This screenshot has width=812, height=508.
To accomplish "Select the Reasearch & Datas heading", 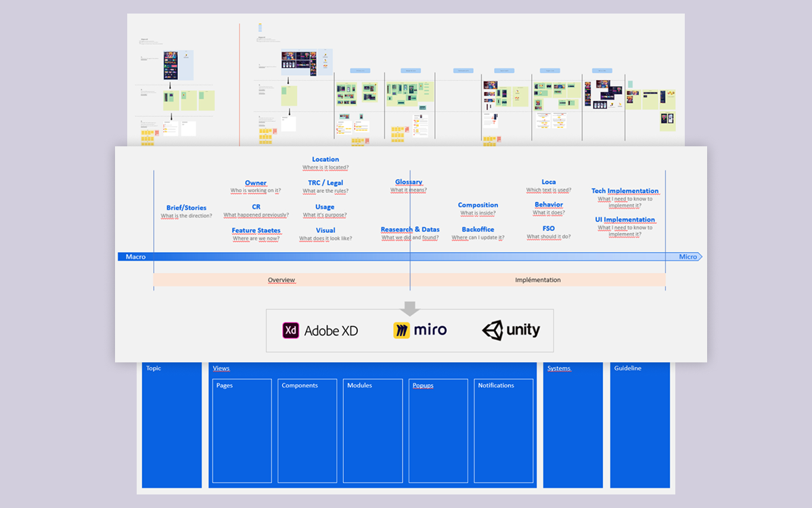I will [x=410, y=230].
